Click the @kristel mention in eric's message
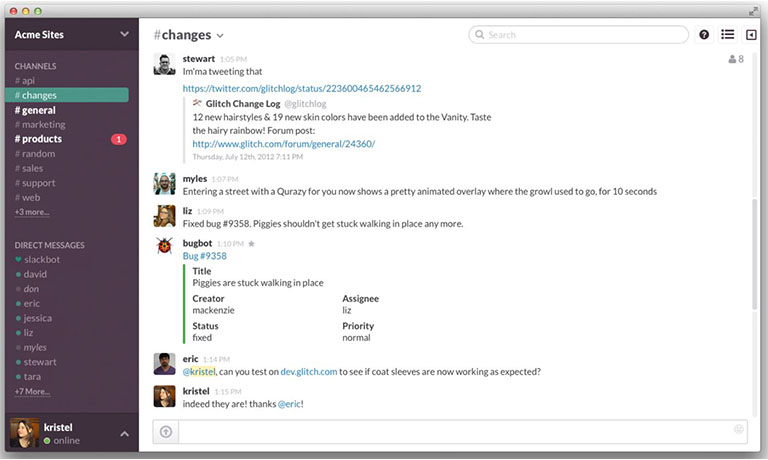 coord(199,372)
